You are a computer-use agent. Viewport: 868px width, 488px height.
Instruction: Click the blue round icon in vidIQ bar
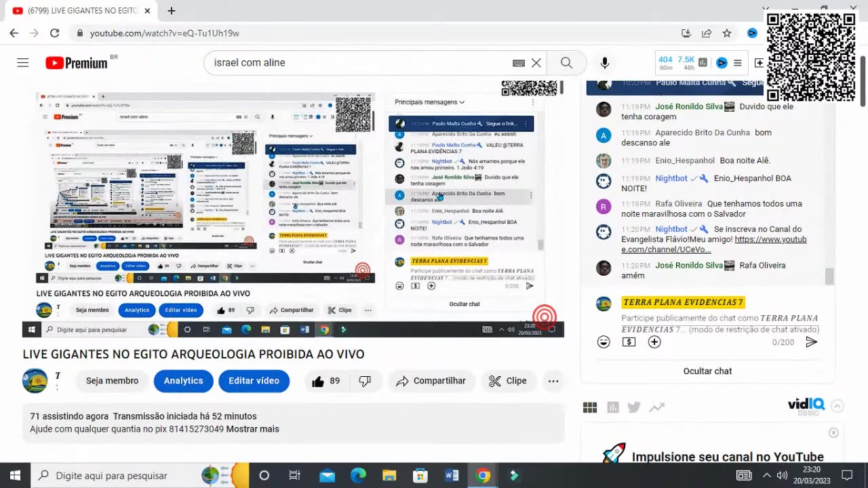(722, 63)
